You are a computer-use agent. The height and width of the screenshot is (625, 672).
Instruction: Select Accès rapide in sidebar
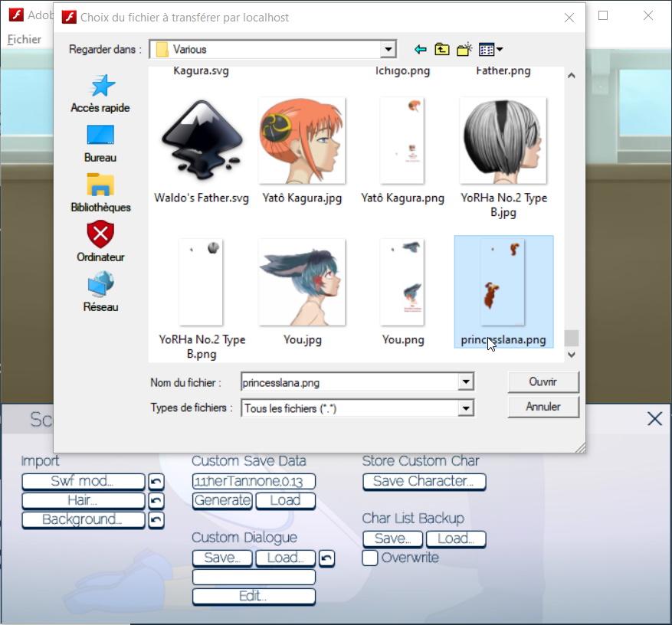pos(100,93)
